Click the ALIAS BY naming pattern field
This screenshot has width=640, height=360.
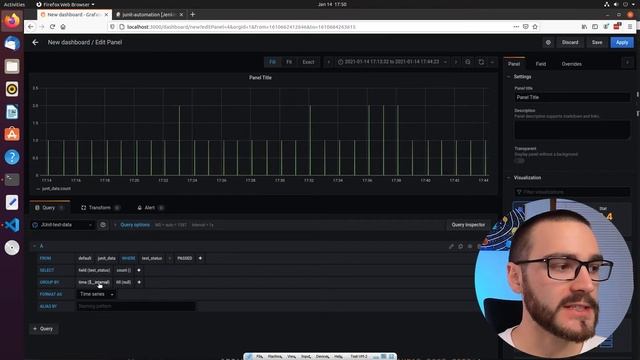coord(136,306)
